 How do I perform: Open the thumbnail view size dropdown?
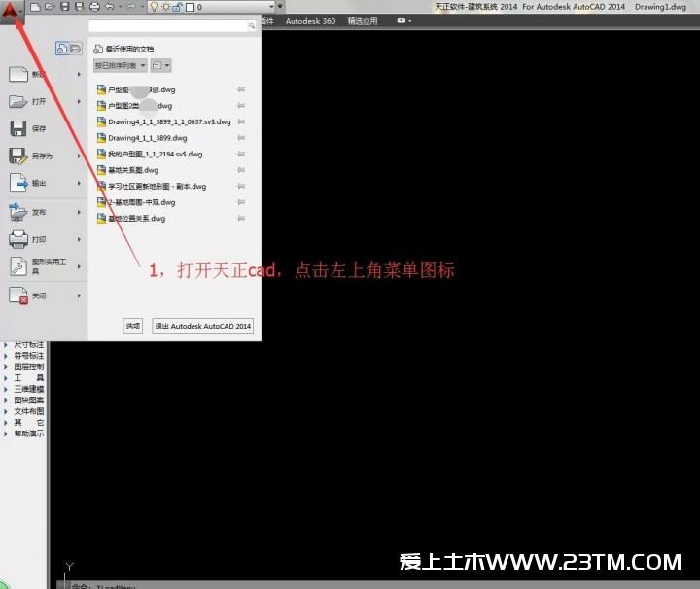pyautogui.click(x=160, y=66)
